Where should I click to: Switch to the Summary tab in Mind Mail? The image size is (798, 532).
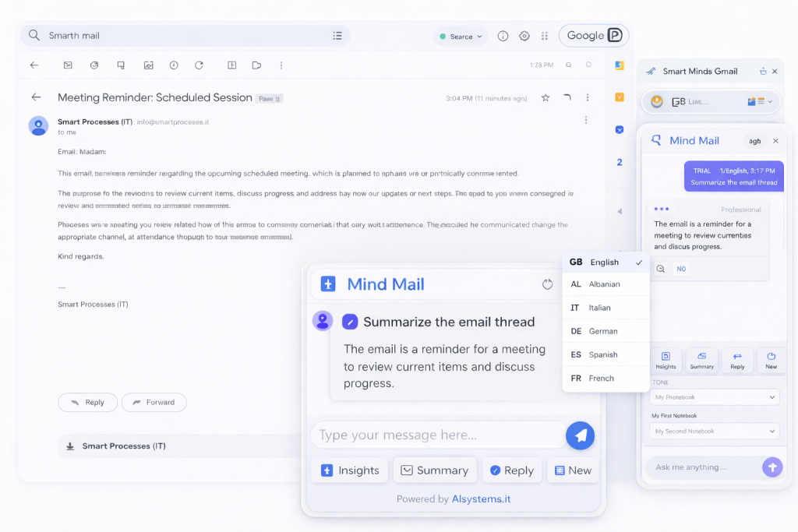pos(435,470)
